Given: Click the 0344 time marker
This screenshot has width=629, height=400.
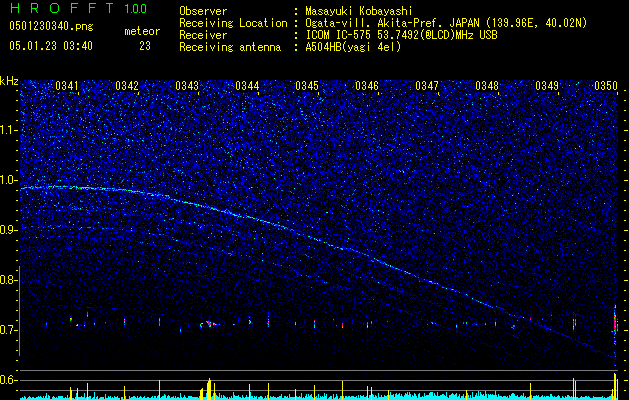Looking at the screenshot, I should (247, 86).
